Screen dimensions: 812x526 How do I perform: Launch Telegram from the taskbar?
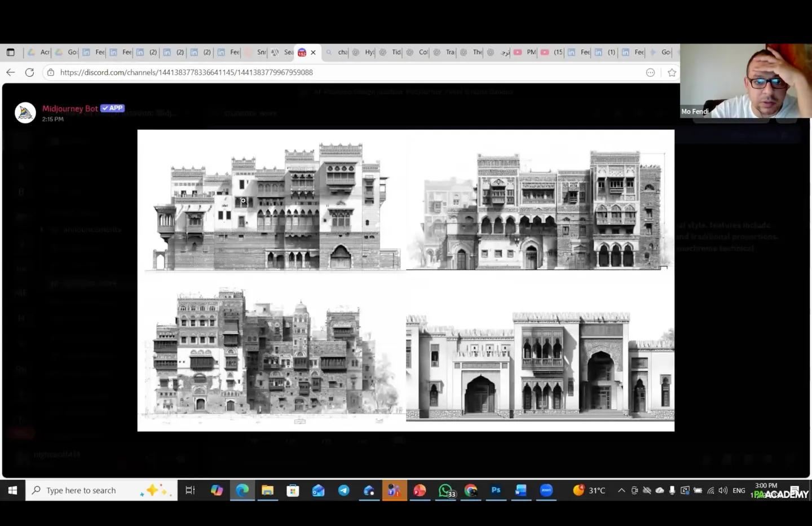point(343,490)
